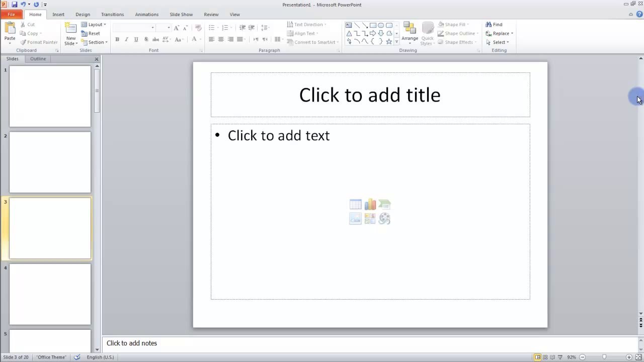Toggle Underline formatting
The image size is (644, 362).
136,39
